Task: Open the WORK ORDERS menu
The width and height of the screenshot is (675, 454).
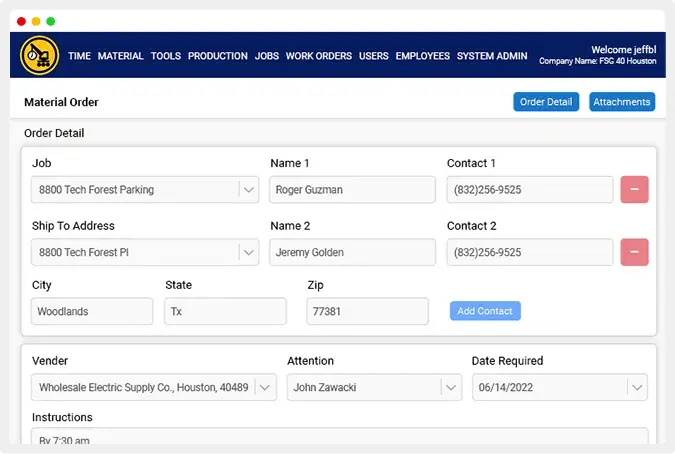Action: point(319,56)
